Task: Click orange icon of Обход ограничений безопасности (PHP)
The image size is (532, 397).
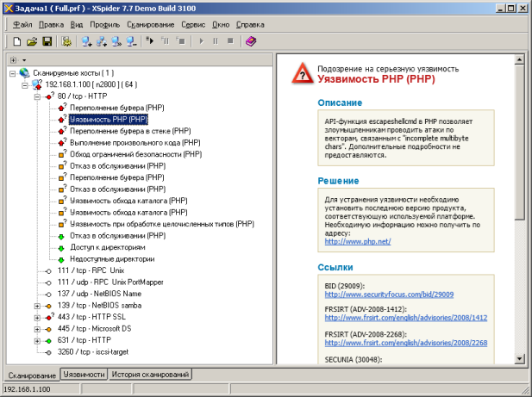Action: [62, 154]
